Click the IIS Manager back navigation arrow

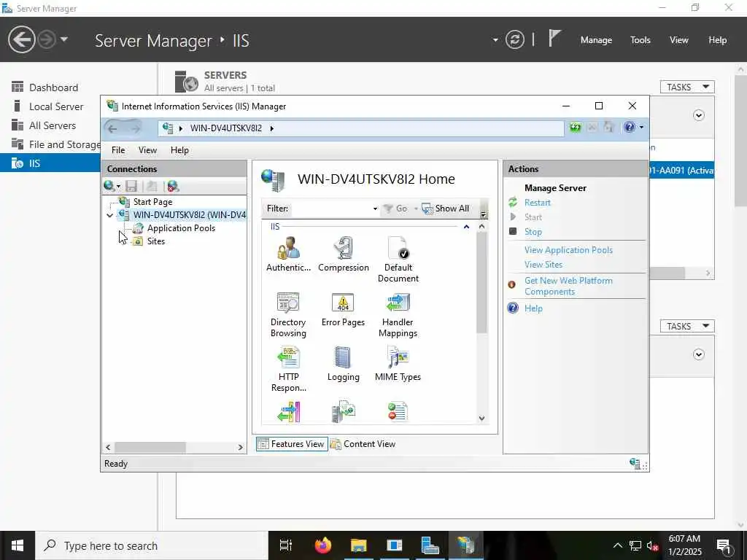click(112, 128)
